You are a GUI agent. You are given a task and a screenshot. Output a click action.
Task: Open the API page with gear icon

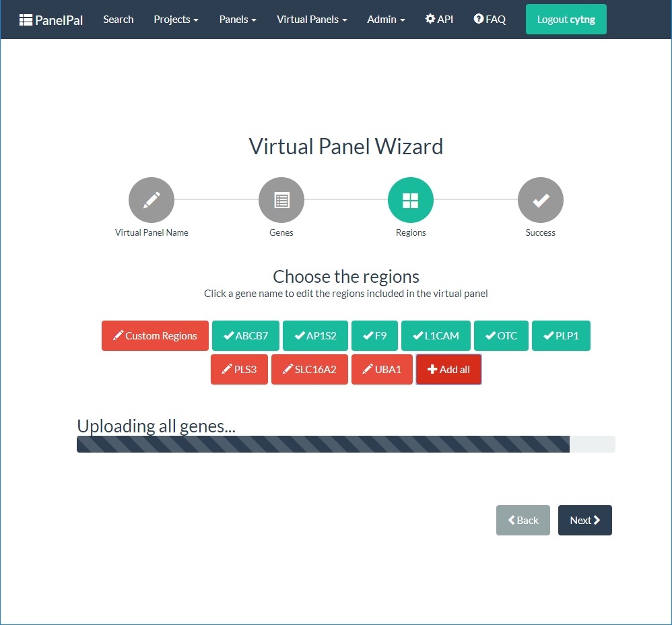pyautogui.click(x=439, y=20)
